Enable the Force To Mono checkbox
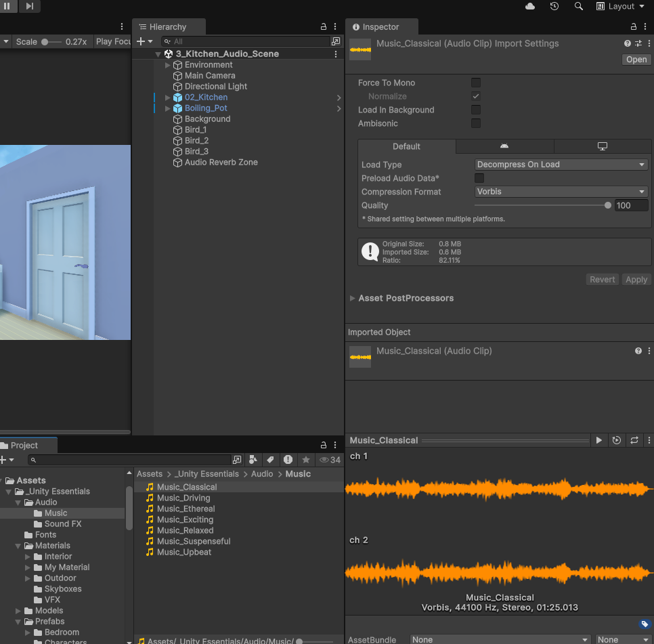Viewport: 654px width, 644px height. point(476,83)
